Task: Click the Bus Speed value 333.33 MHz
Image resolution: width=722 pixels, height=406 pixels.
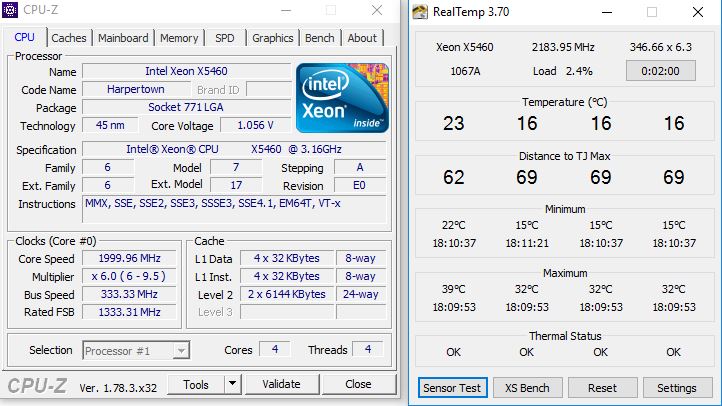Action: (x=129, y=294)
